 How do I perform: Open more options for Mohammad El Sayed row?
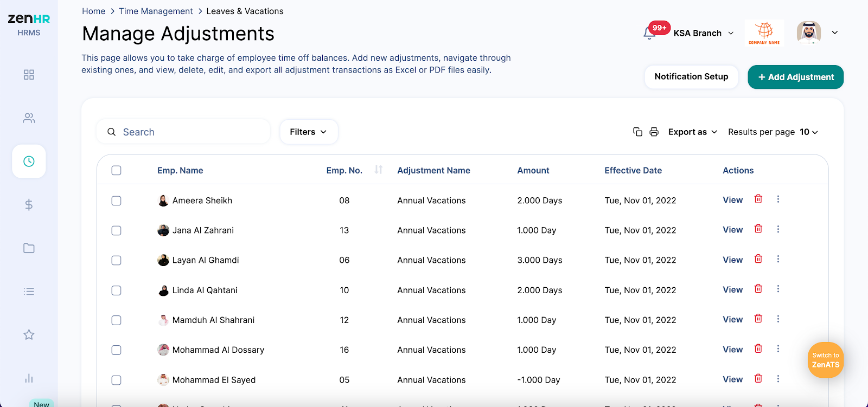778,378
